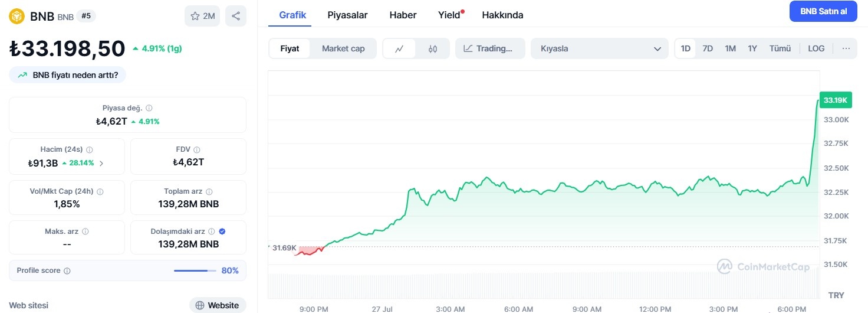
Task: Click the BNB coin logo icon
Action: [17, 16]
